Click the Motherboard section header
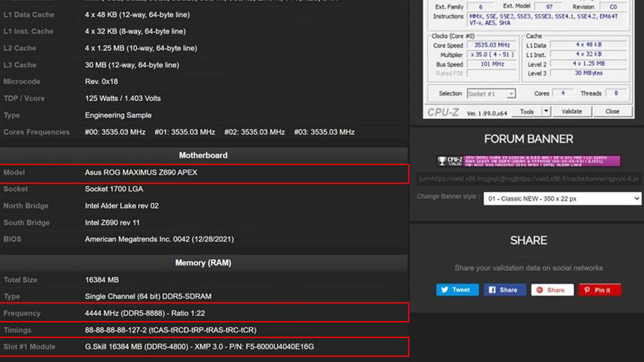This screenshot has width=644, height=362. click(203, 156)
